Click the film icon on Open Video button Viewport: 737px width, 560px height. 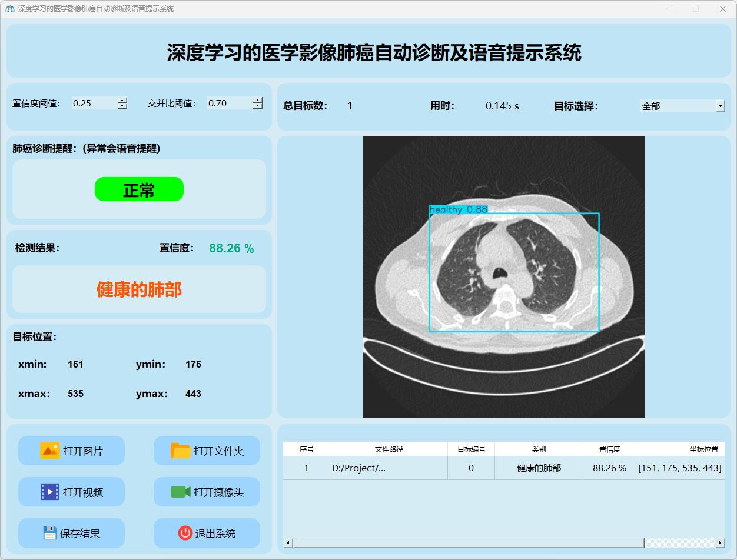pyautogui.click(x=50, y=492)
